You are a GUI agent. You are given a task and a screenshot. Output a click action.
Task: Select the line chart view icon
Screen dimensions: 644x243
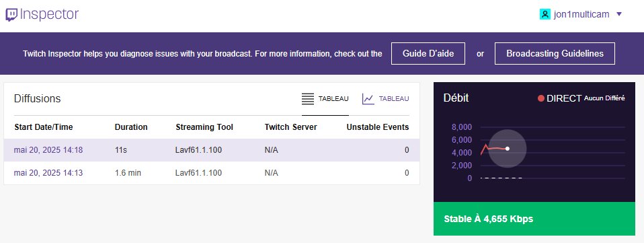point(368,99)
